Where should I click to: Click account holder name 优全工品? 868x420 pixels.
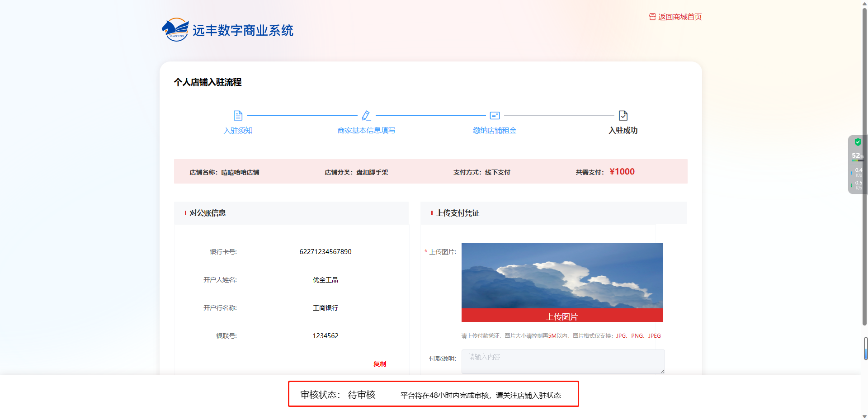(x=325, y=280)
